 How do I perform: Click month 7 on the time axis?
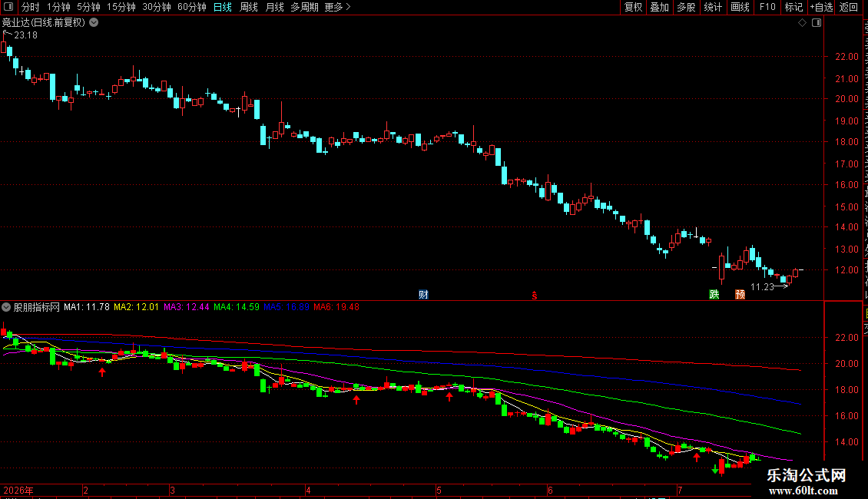pos(680,490)
